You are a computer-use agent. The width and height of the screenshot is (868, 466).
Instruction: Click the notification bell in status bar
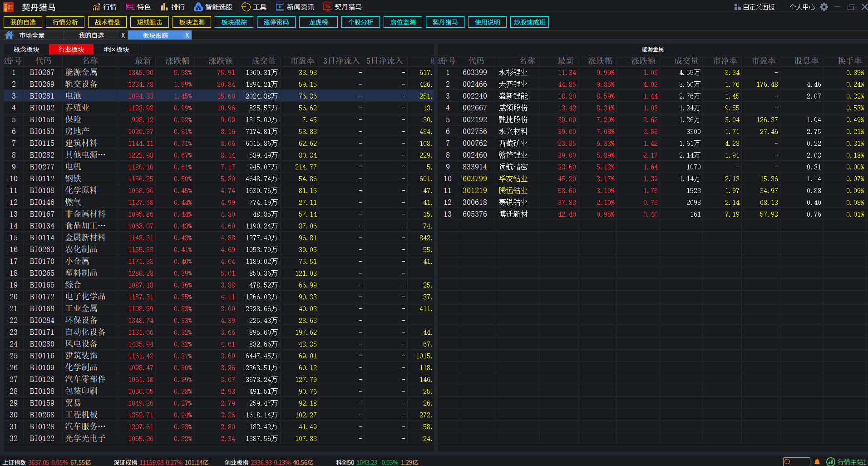(x=817, y=461)
